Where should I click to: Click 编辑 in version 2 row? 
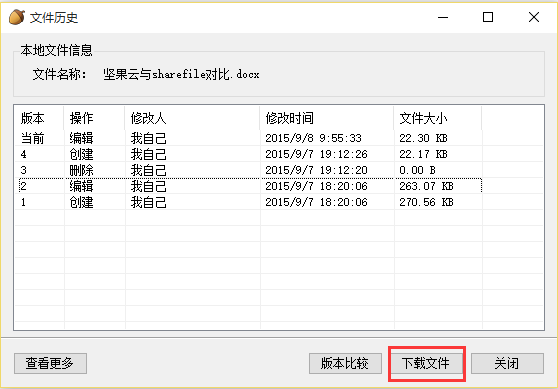(81, 186)
